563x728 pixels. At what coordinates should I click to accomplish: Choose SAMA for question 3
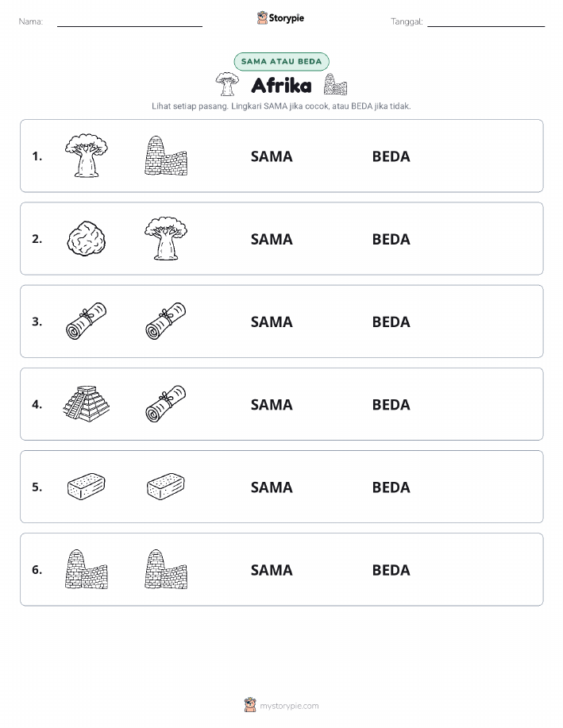[272, 322]
